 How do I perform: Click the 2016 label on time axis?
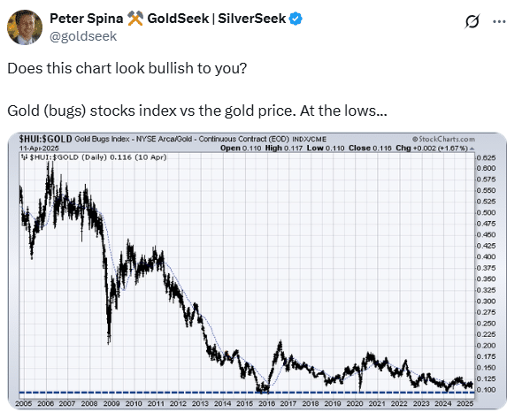266,403
